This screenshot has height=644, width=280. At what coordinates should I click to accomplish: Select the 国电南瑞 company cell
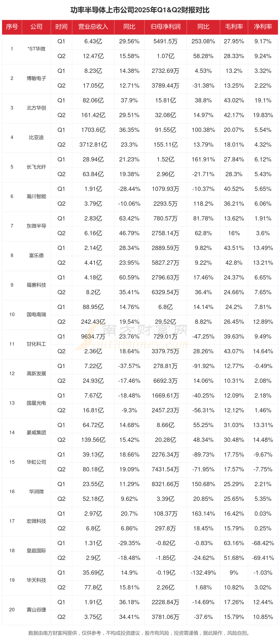click(36, 314)
